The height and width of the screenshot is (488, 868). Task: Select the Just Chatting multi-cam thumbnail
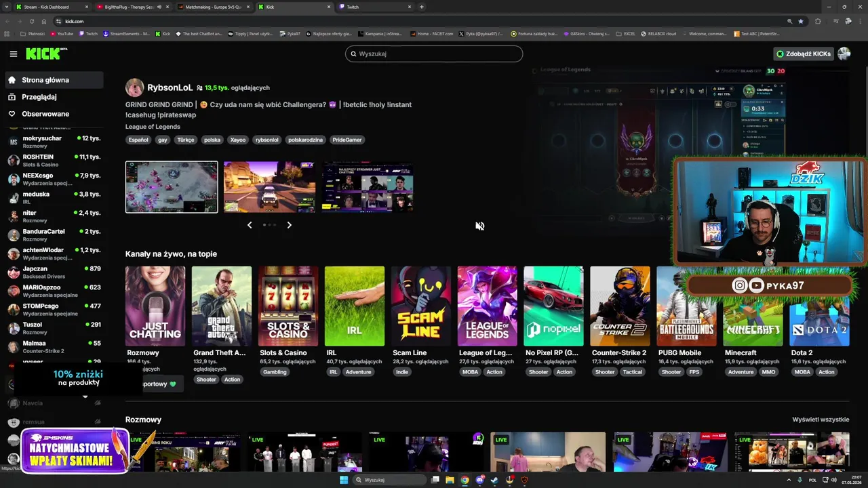tap(368, 187)
